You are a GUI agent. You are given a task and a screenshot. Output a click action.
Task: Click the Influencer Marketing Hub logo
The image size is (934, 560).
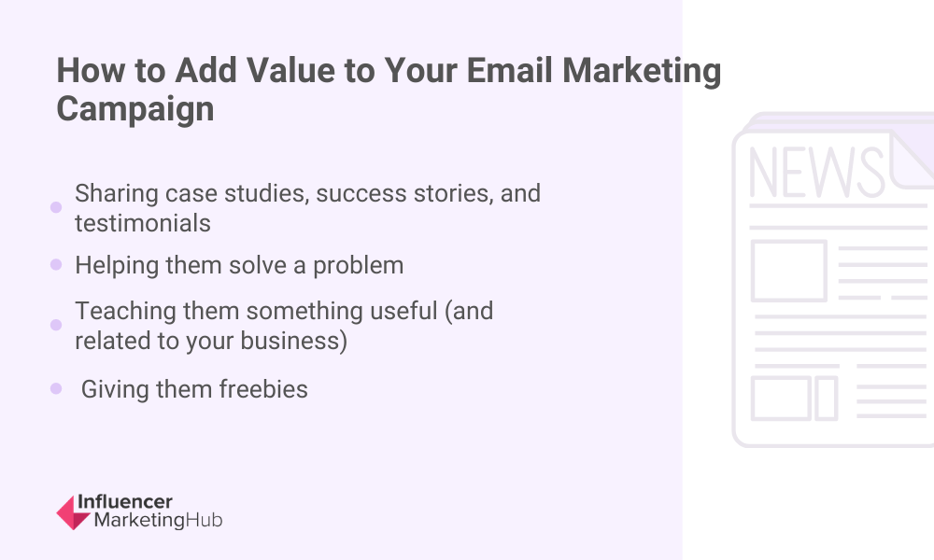139,511
